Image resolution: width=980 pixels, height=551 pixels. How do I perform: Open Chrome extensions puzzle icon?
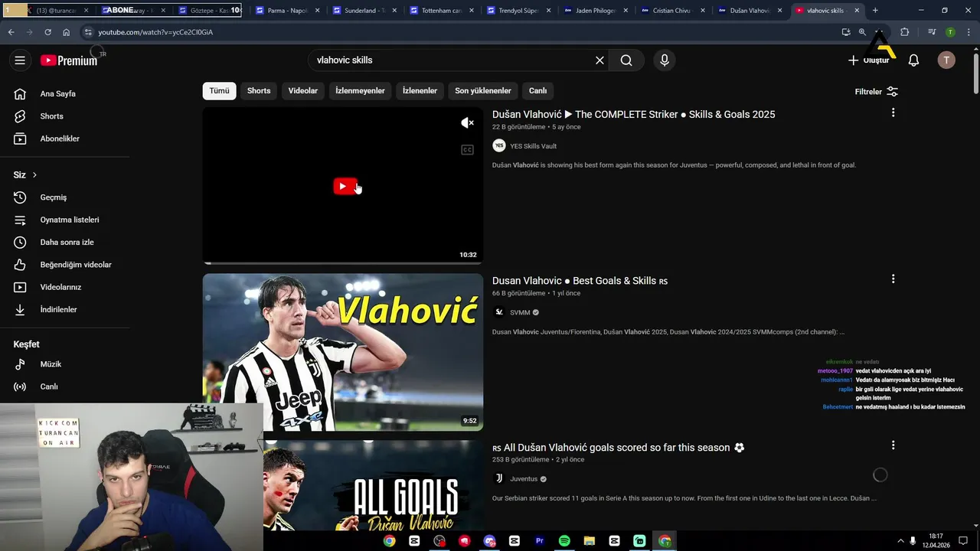(905, 32)
